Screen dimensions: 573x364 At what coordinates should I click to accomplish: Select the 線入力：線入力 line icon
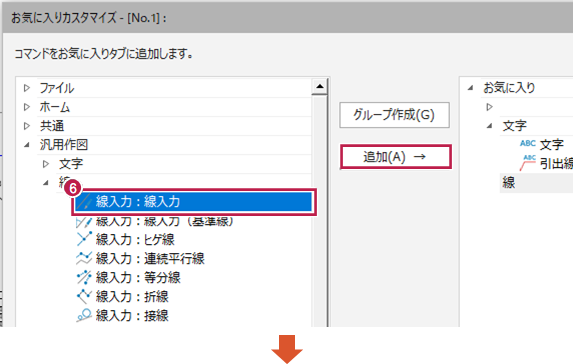click(x=84, y=202)
